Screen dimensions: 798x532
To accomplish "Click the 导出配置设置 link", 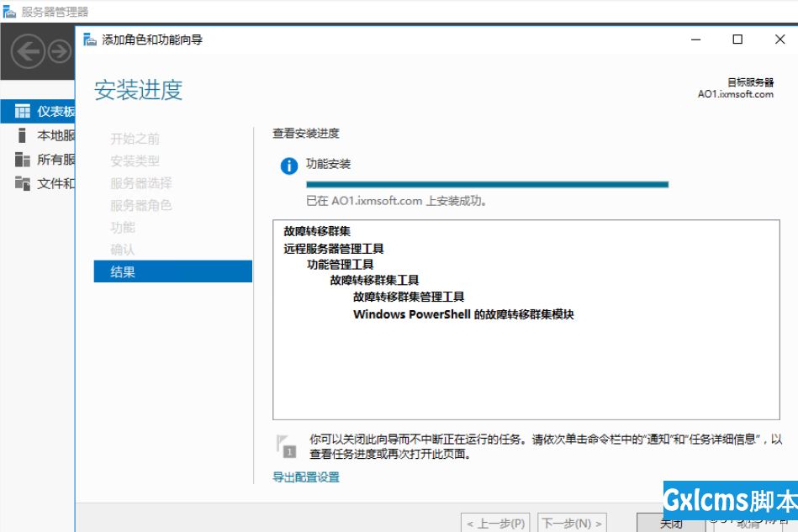I will coord(306,477).
